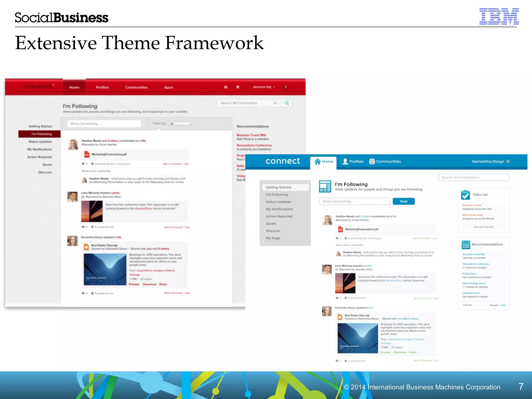
Task: Select Status Updates in connect sidebar
Action: coord(278,202)
